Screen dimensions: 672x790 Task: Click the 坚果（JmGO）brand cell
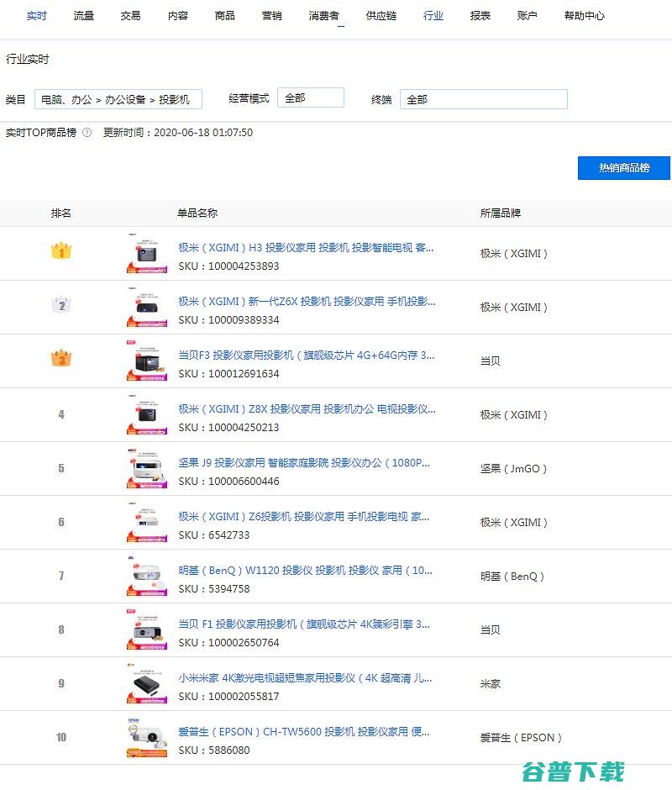[x=513, y=469]
